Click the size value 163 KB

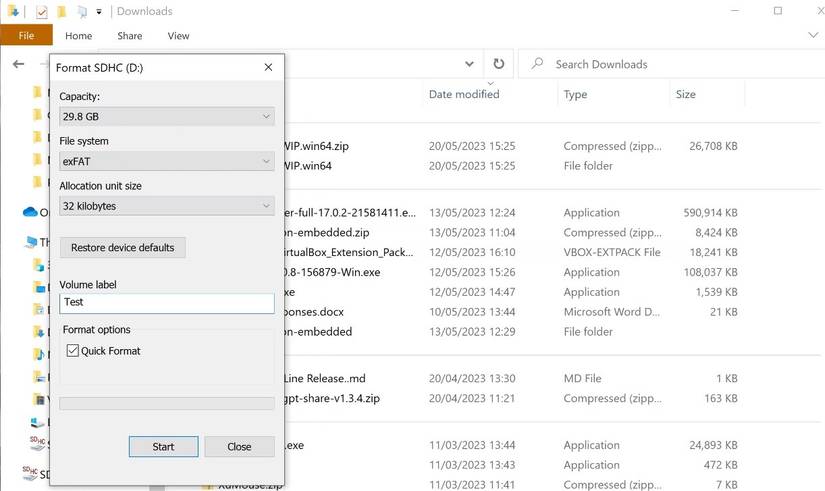click(721, 398)
